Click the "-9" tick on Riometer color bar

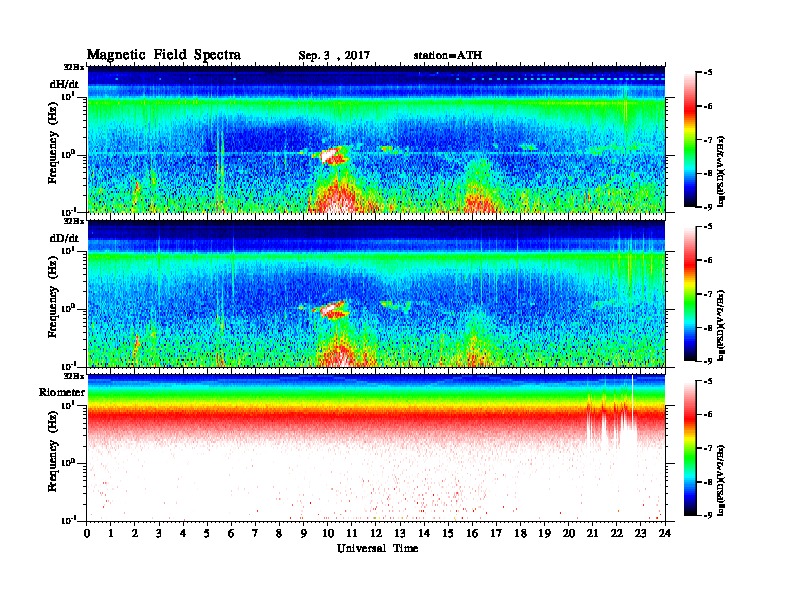(708, 515)
